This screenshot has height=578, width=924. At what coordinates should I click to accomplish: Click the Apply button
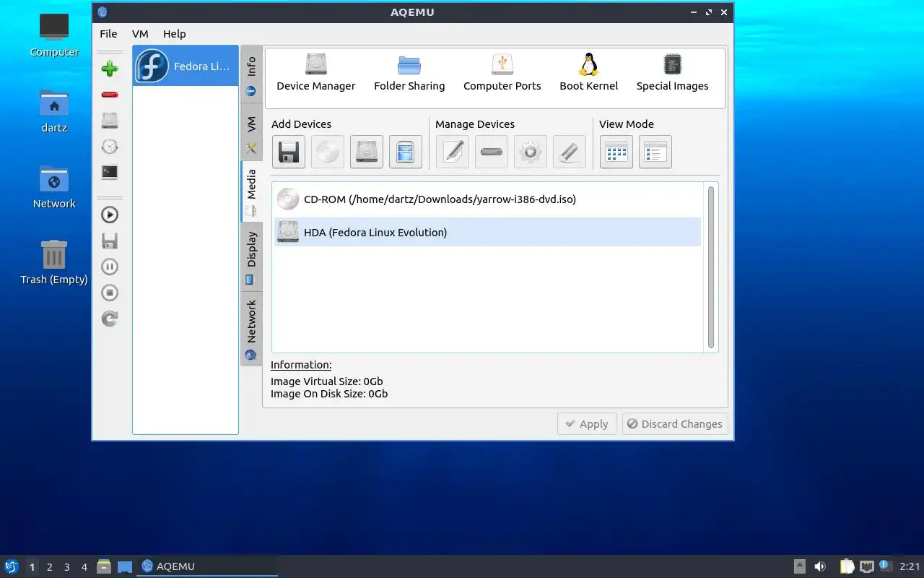pyautogui.click(x=587, y=424)
